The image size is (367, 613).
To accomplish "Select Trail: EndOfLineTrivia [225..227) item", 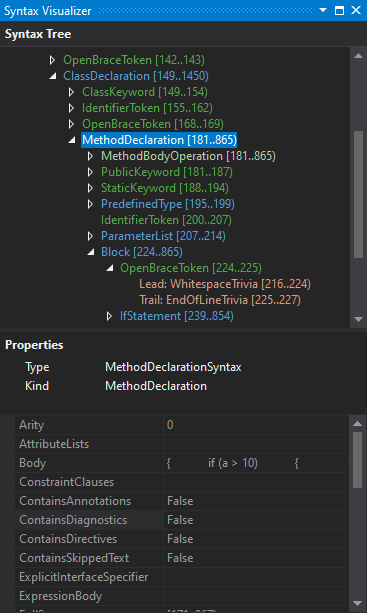I will 220,300.
